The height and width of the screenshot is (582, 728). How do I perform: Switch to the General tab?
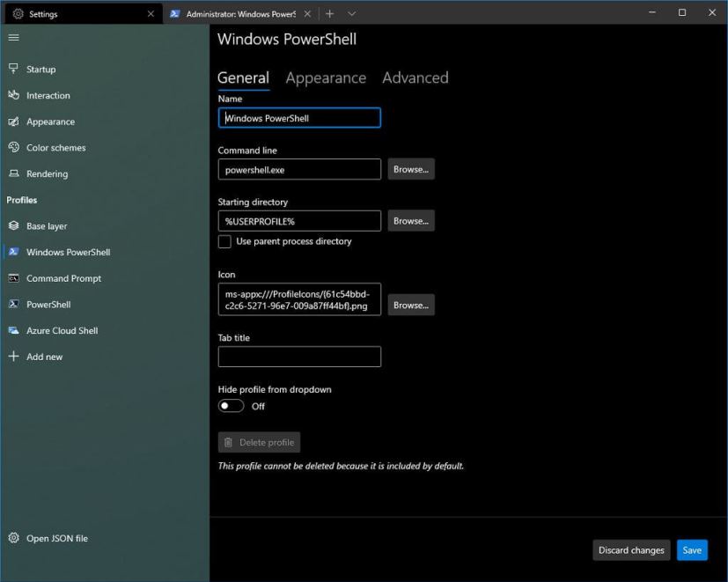(243, 78)
